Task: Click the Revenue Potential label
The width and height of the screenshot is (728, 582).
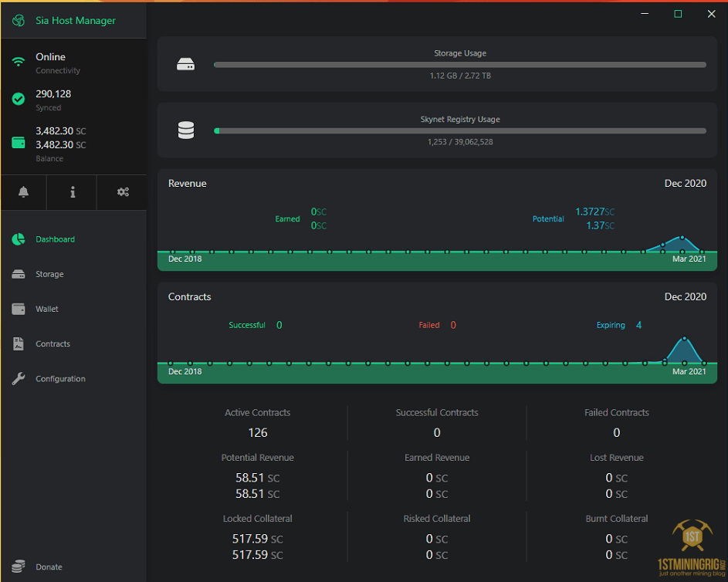Action: pos(548,218)
